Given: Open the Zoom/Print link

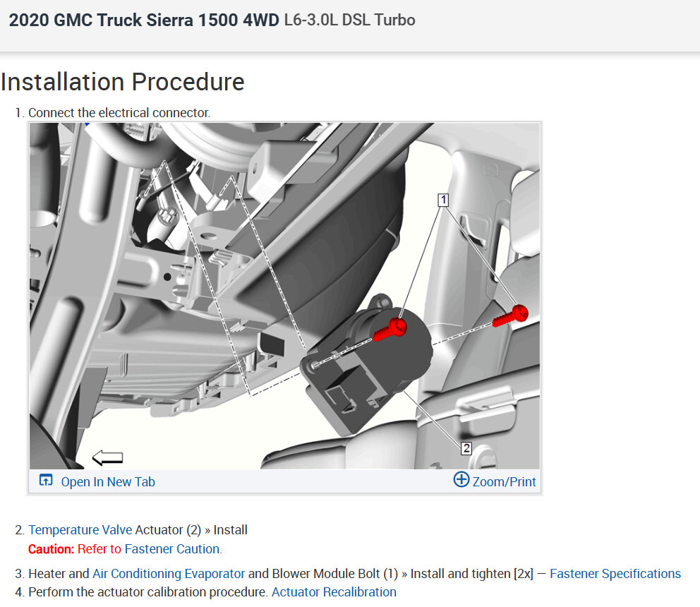Looking at the screenshot, I should point(504,482).
